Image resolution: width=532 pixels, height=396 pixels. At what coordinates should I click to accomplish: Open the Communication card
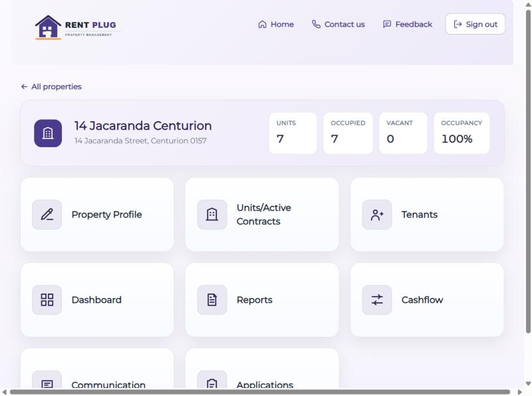(97, 369)
